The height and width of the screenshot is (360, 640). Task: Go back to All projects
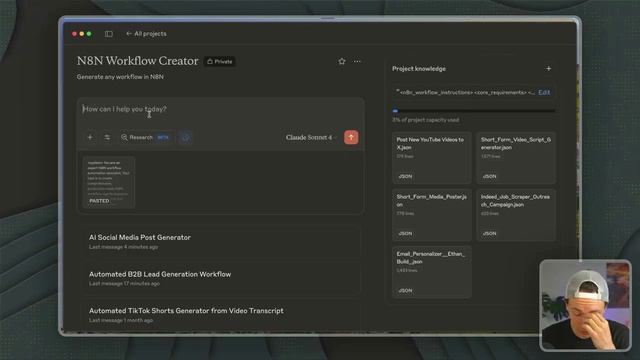coord(146,34)
